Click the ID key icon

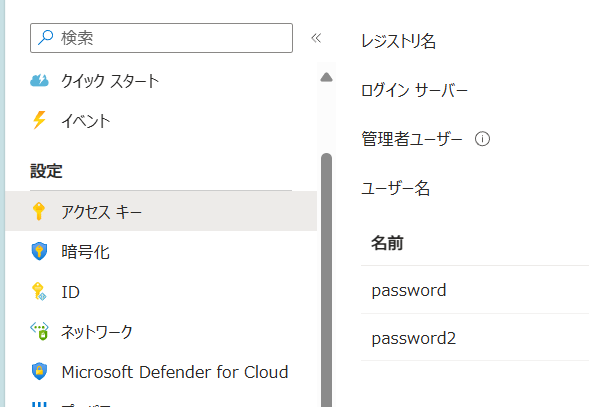[x=39, y=292]
